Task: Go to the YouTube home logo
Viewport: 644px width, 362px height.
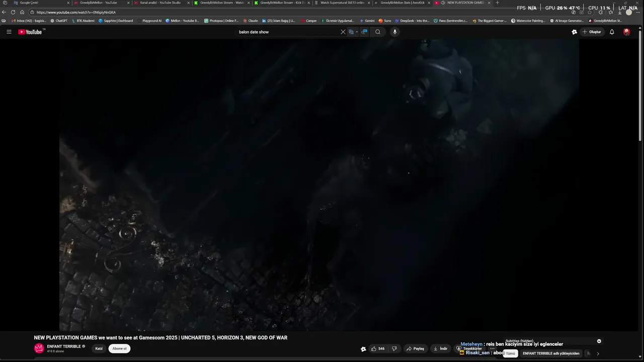Action: 31,32
